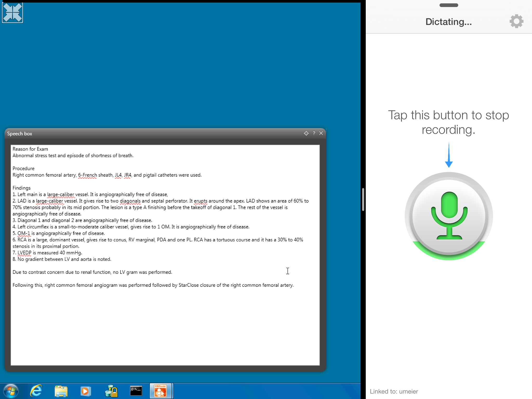Open the Windows Start menu

(11, 391)
